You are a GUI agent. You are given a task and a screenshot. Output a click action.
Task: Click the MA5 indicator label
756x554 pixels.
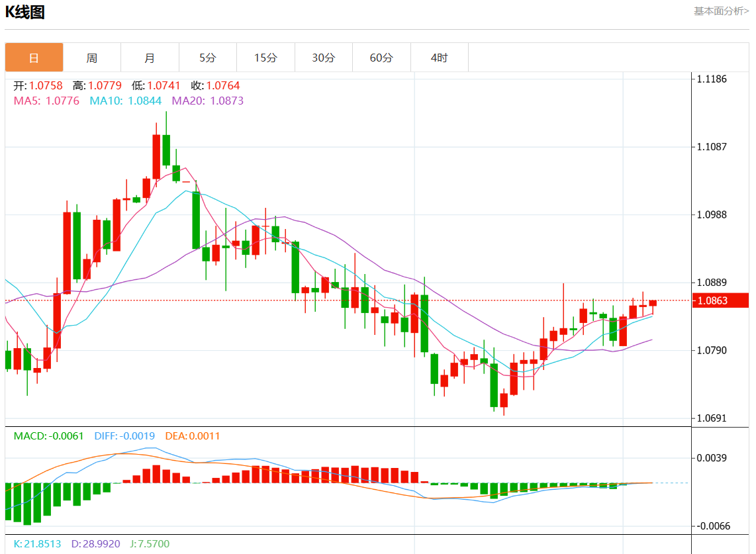46,101
